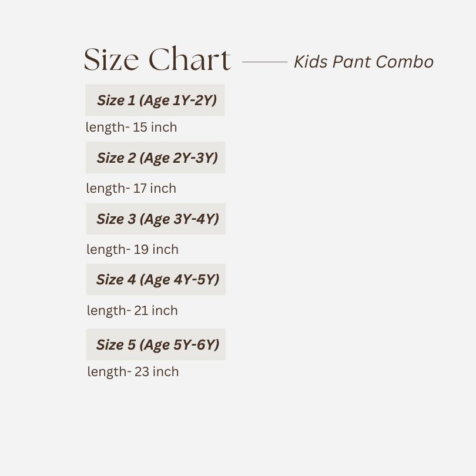
Task: Click the 'length- 21 inch' text
Action: (132, 310)
